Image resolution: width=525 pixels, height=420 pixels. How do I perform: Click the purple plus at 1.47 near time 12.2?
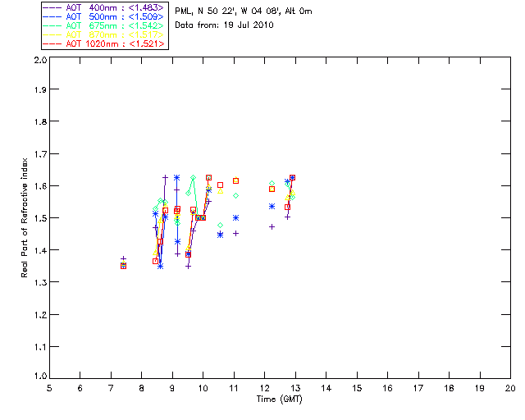[x=272, y=227]
